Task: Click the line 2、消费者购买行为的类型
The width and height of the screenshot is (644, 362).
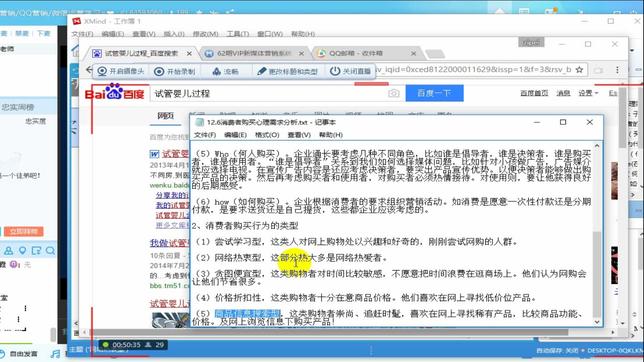Action: (x=245, y=226)
